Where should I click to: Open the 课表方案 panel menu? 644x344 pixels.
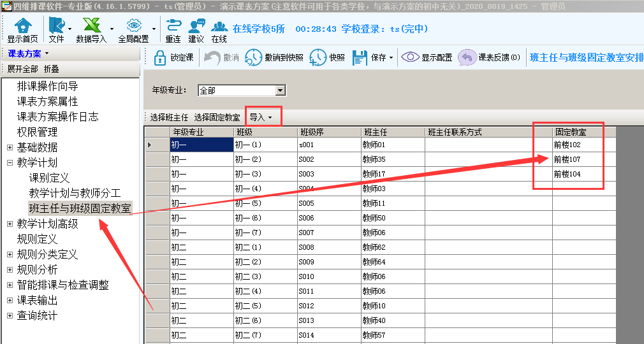tap(29, 54)
